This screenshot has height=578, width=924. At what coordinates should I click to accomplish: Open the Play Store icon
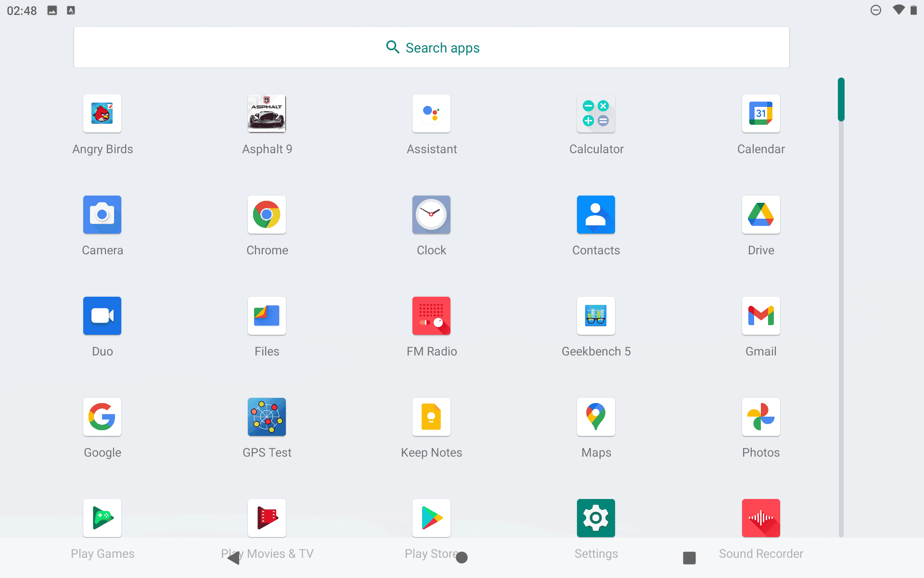431,518
